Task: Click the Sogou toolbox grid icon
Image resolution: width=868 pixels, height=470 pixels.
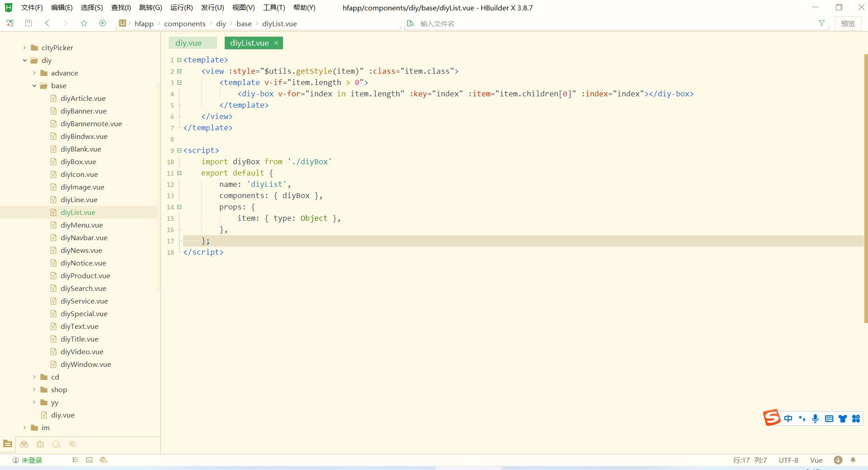Action: pos(856,418)
